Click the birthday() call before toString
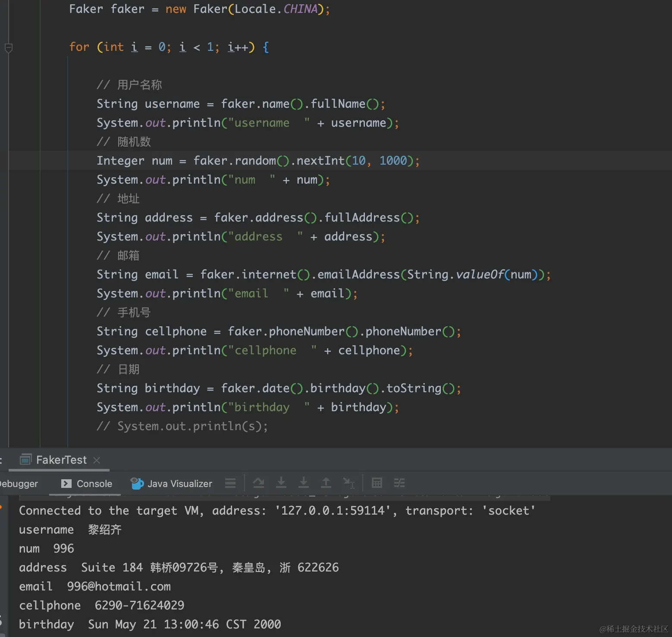The width and height of the screenshot is (672, 637). 345,388
